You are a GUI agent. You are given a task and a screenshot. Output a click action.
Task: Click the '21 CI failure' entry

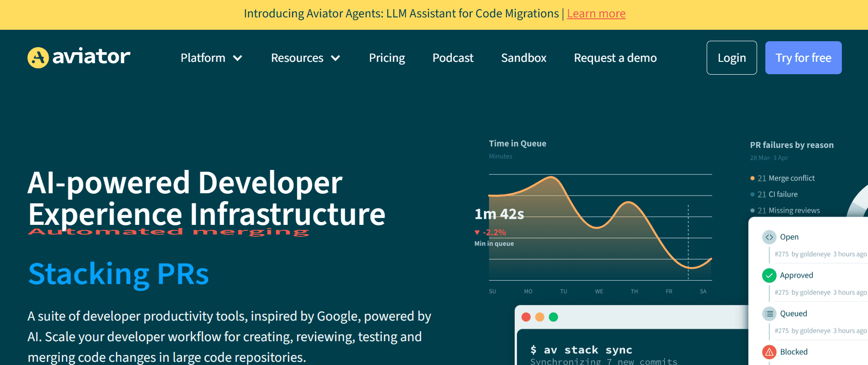[x=778, y=195]
